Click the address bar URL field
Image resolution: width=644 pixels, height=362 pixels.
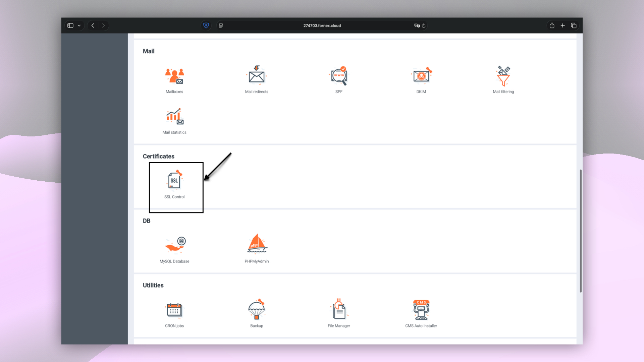click(322, 25)
